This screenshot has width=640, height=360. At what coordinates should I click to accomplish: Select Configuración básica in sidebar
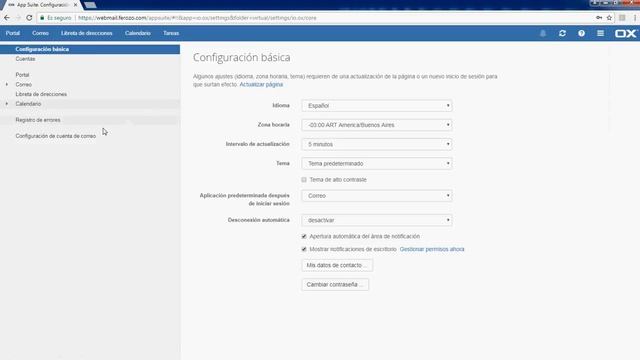click(x=90, y=49)
